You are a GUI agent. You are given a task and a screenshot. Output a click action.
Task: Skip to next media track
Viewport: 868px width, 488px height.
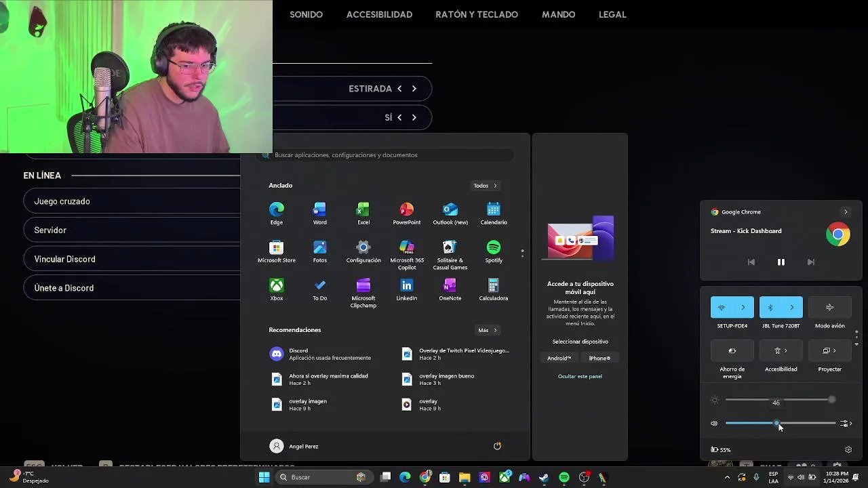[x=810, y=262]
